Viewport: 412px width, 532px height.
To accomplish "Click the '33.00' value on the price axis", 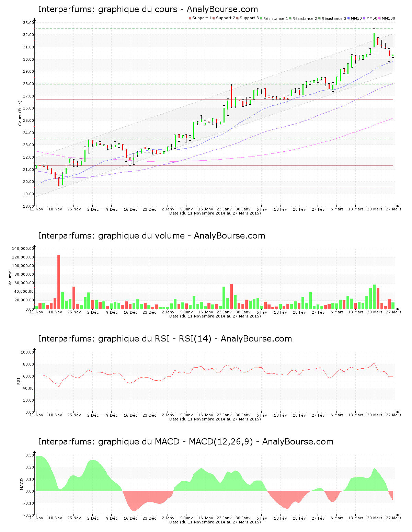I will click(x=28, y=23).
